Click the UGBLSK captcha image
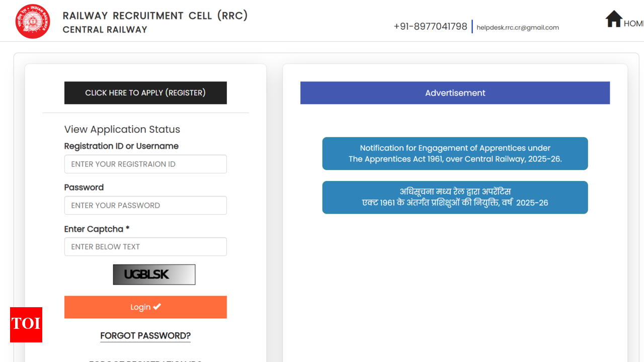Screen dimensions: 644x362 tap(154, 275)
